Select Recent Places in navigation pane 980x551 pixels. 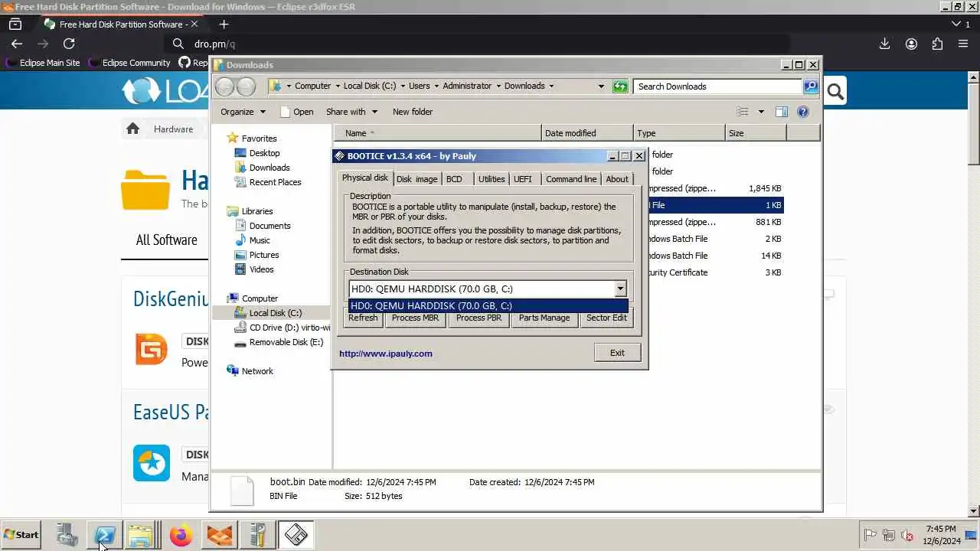tap(275, 182)
